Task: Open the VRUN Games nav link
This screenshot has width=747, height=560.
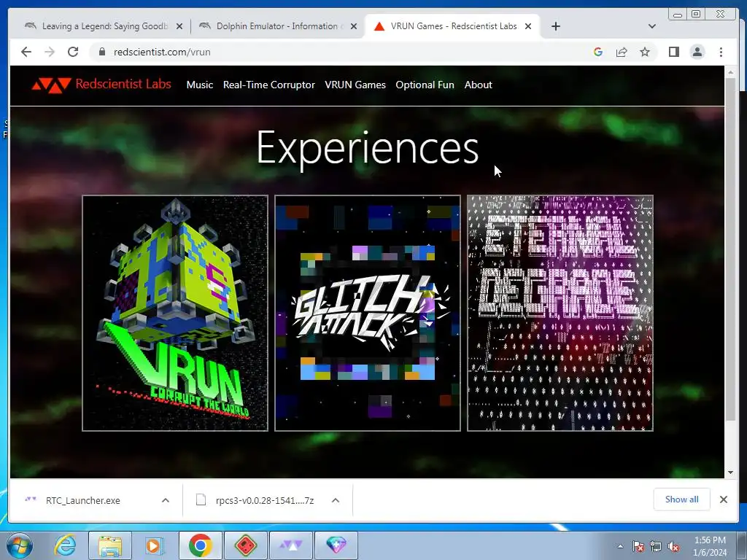Action: [x=355, y=85]
